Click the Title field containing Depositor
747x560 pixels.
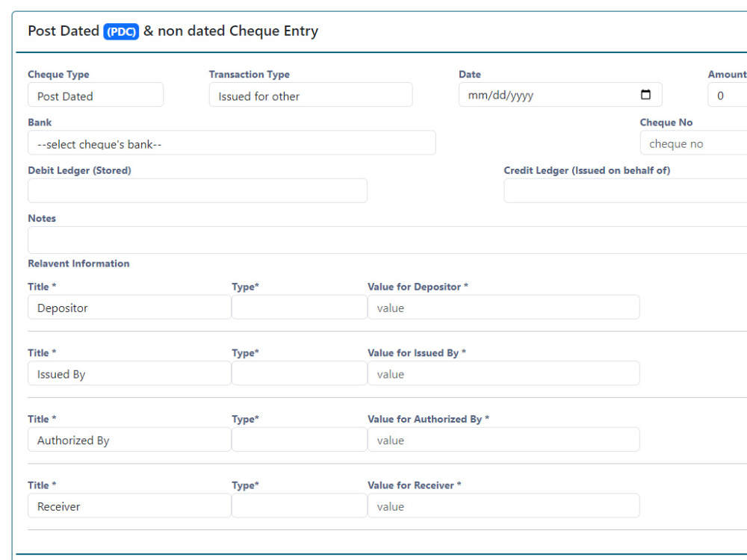click(x=129, y=307)
